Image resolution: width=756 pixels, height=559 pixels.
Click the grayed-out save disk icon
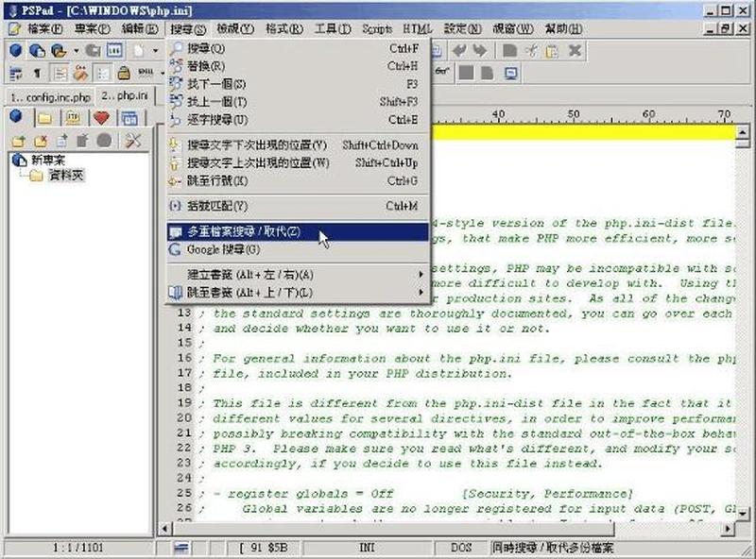(x=93, y=50)
